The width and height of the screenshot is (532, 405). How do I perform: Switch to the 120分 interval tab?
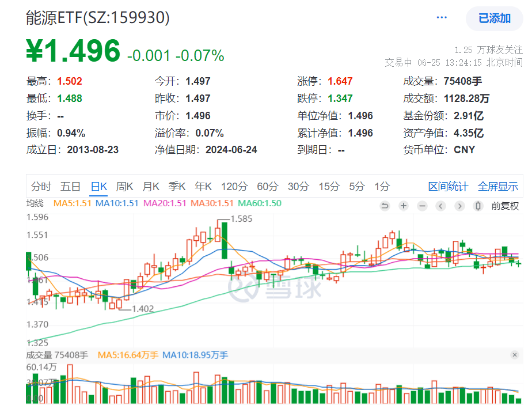pyautogui.click(x=234, y=187)
